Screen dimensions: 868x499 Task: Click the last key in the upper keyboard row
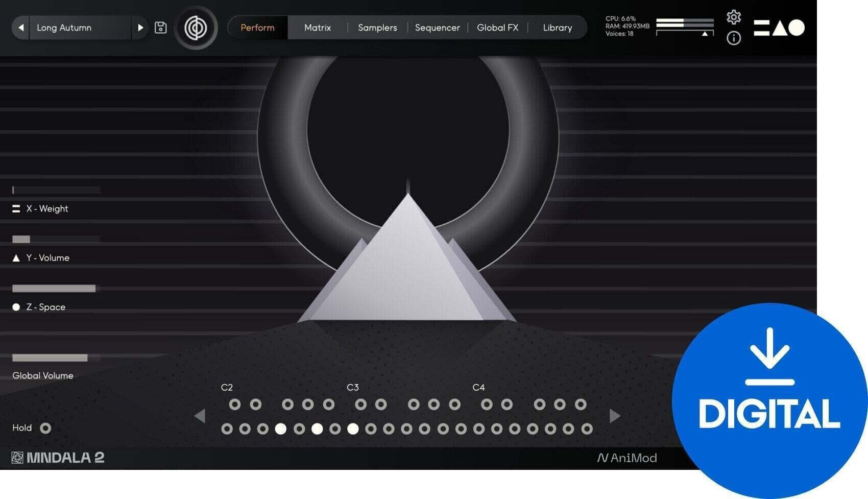coord(581,405)
